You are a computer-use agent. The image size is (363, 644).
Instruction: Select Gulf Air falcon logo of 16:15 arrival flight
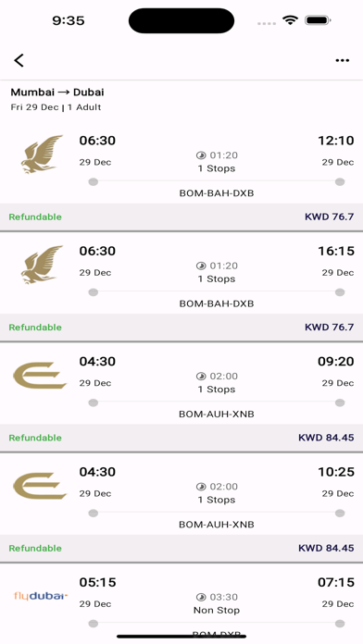click(x=42, y=265)
